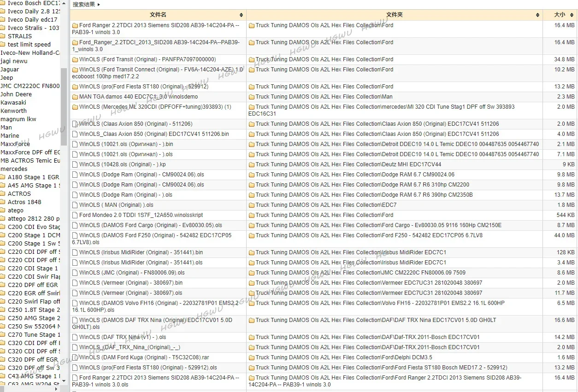Image resolution: width=578 pixels, height=392 pixels.
Task: Click the file icon of WinOLS (DAMOS Ford Cargo) .ols
Action: coord(75,225)
